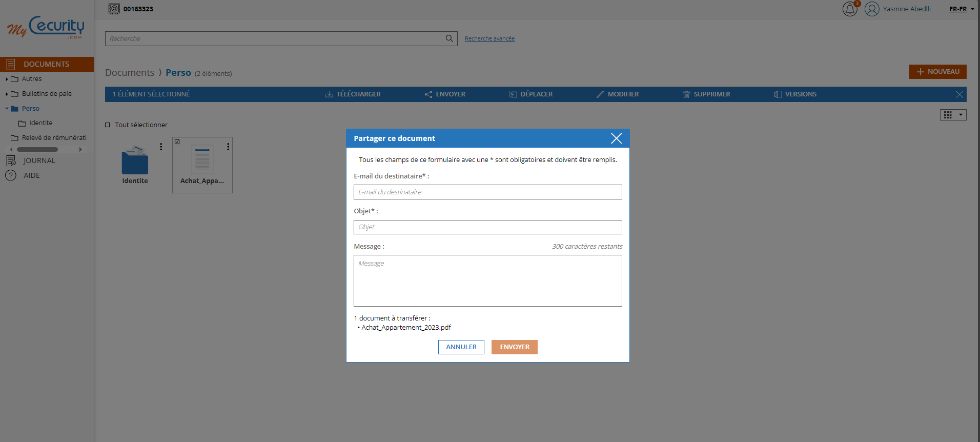Click the ANNULER button
This screenshot has height=442, width=980.
pos(461,347)
